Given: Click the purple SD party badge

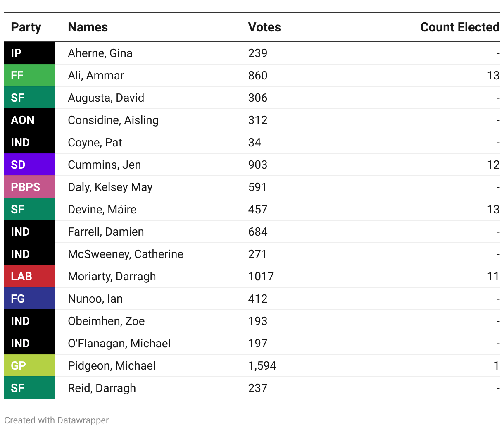Looking at the screenshot, I should pyautogui.click(x=29, y=165).
